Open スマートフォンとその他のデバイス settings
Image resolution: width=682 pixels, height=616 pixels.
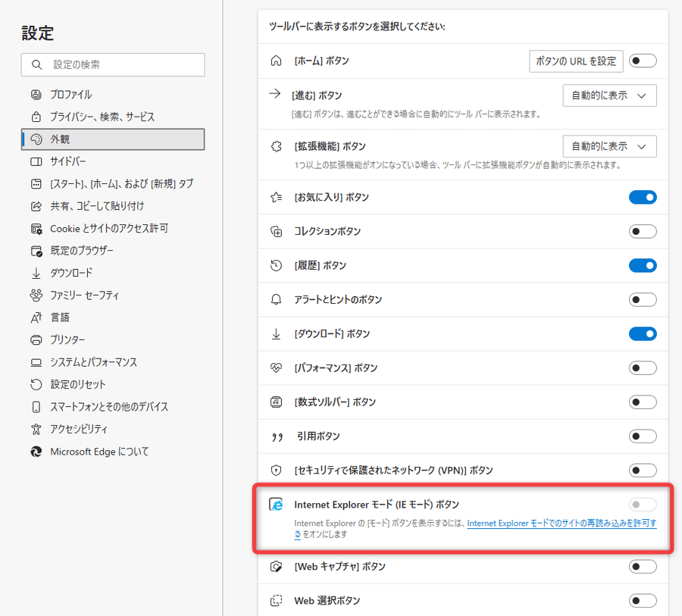[x=113, y=407]
